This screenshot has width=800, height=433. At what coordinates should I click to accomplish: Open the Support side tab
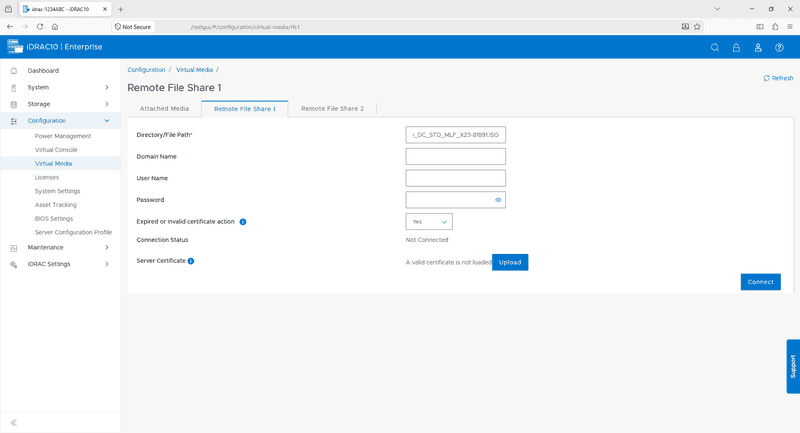793,366
